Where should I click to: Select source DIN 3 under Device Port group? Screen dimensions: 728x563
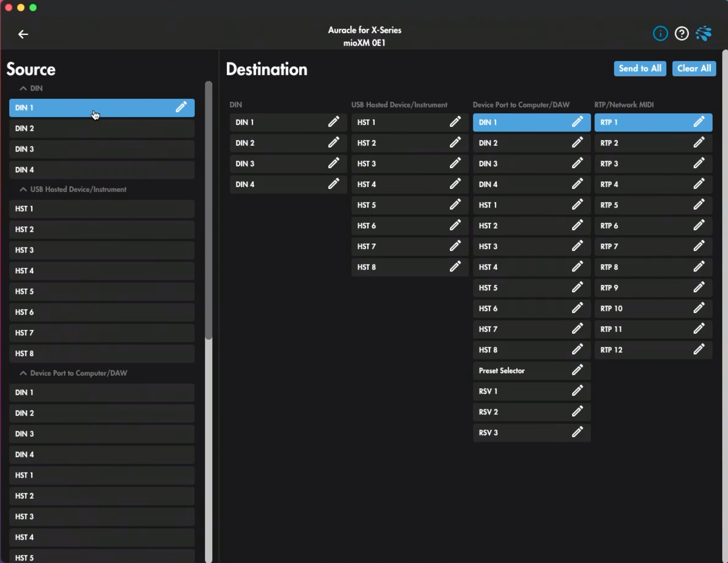(x=102, y=433)
